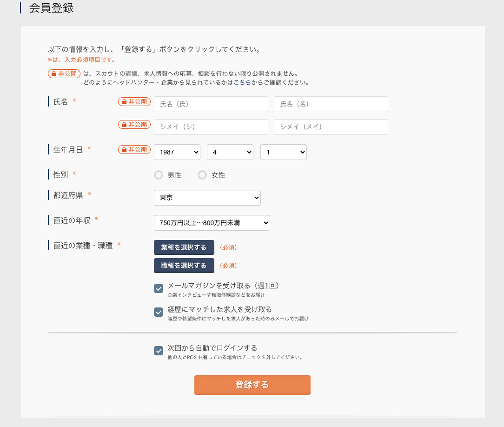Open the こちら link
This screenshot has height=427, width=504.
pos(242,82)
